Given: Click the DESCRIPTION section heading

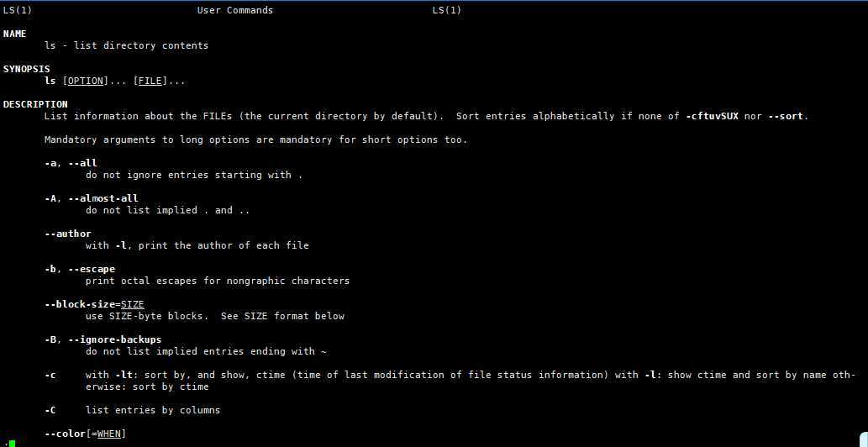Looking at the screenshot, I should [x=35, y=104].
